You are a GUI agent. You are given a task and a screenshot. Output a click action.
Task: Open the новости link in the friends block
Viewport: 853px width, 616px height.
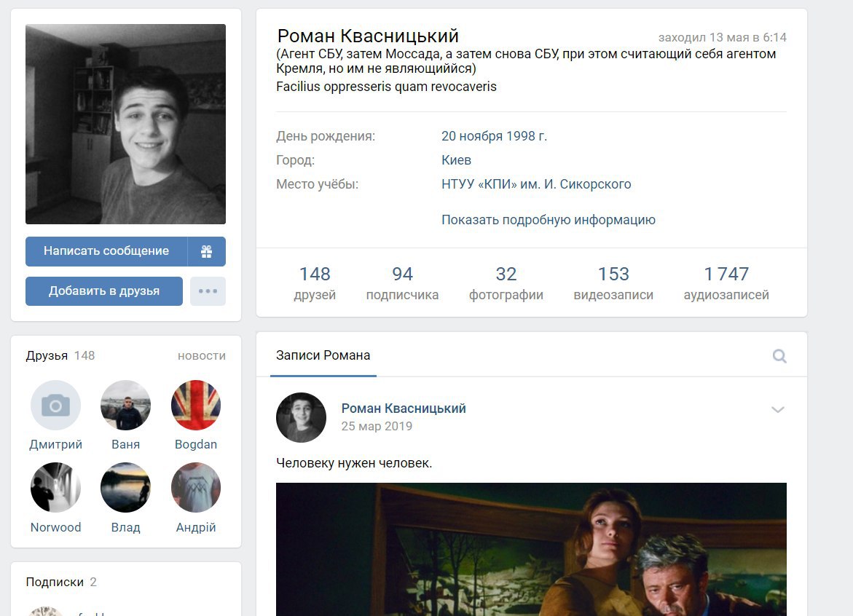pyautogui.click(x=201, y=355)
